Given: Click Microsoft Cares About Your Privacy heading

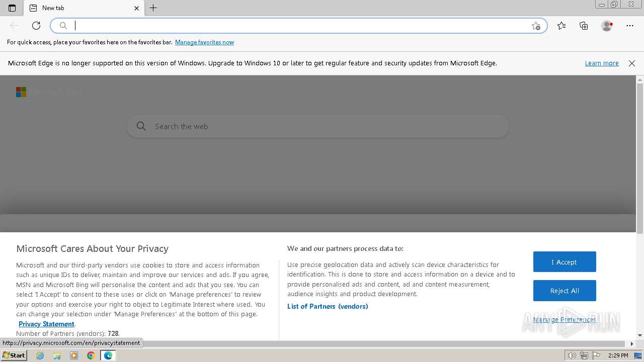Looking at the screenshot, I should pyautogui.click(x=92, y=248).
